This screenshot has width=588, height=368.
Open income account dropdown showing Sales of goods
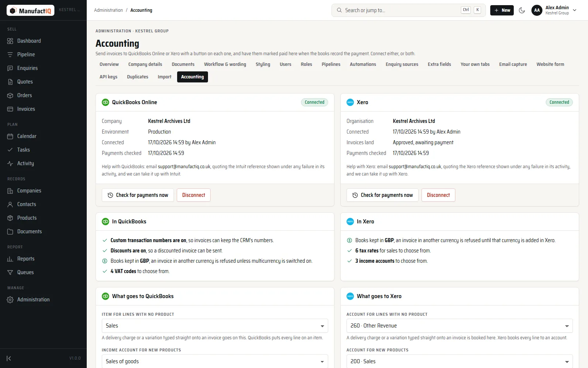215,361
